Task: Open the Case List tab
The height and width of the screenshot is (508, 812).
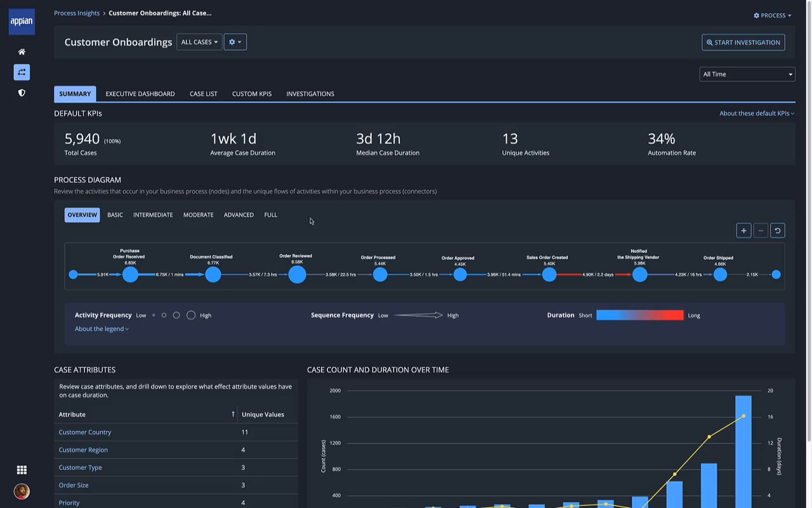Action: click(203, 94)
